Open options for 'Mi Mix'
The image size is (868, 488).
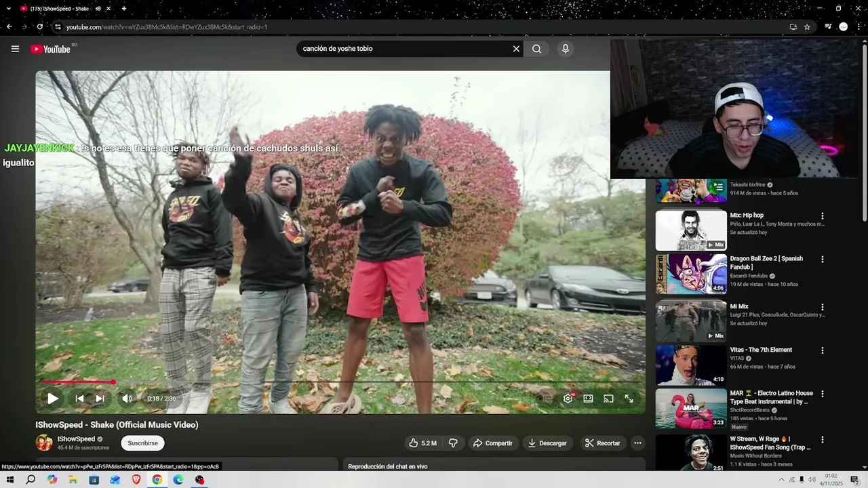pos(823,307)
